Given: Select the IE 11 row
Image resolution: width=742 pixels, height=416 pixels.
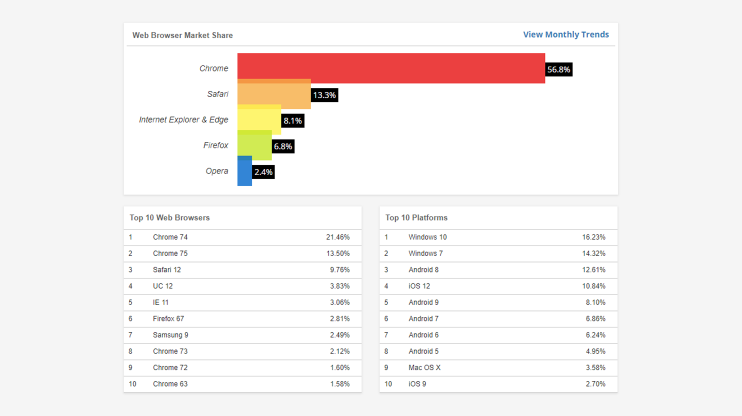Looking at the screenshot, I should (x=243, y=302).
